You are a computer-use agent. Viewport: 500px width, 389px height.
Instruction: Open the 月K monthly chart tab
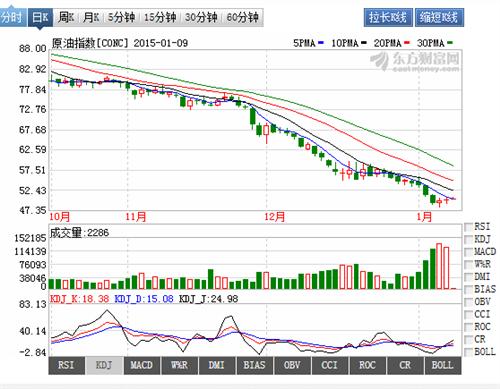coord(91,17)
